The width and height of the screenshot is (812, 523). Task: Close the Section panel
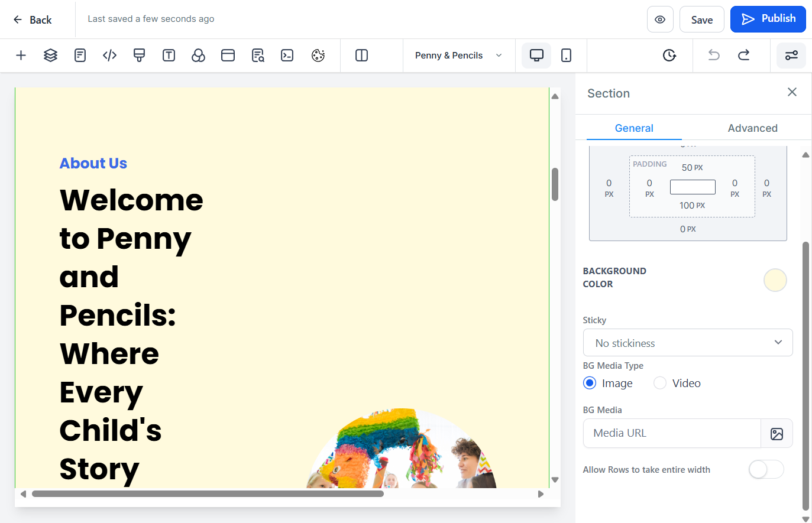click(792, 92)
